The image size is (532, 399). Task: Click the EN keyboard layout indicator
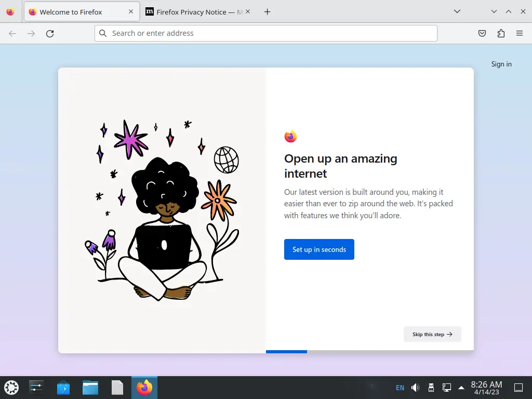pos(400,388)
